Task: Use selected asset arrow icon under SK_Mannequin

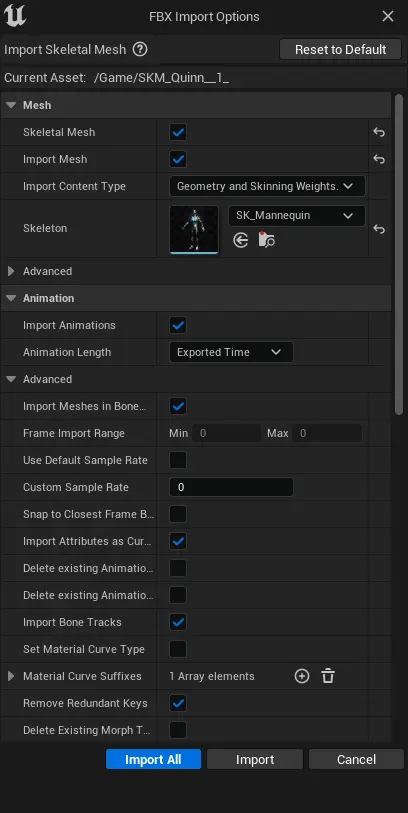Action: (x=241, y=240)
